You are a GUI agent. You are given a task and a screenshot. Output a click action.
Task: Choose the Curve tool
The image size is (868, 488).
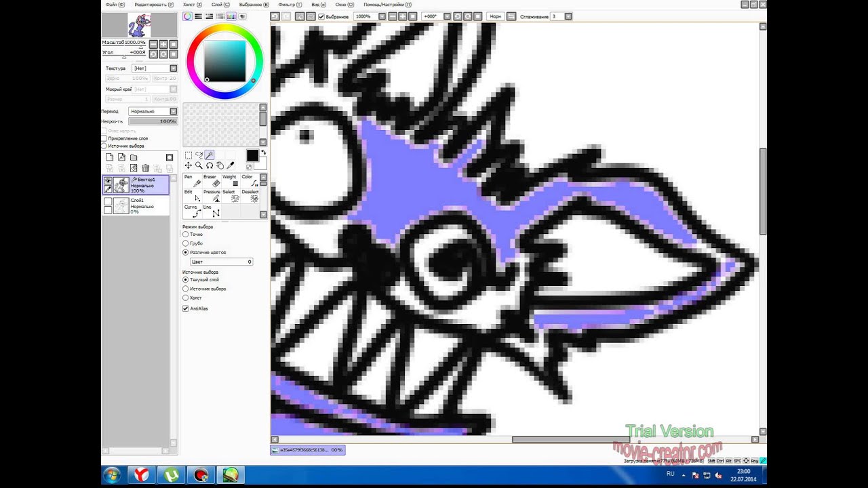193,211
